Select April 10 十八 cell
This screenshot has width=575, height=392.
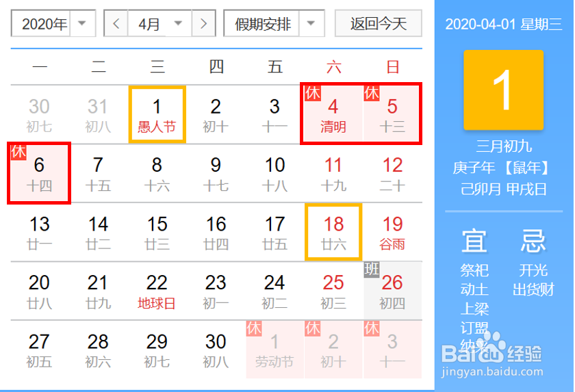tap(274, 173)
